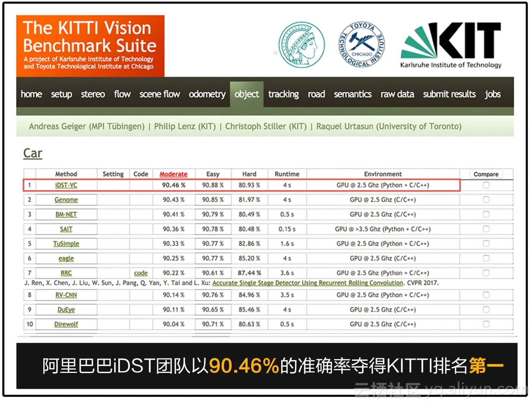The width and height of the screenshot is (532, 401).
Task: Open the raw data page
Action: (x=397, y=94)
